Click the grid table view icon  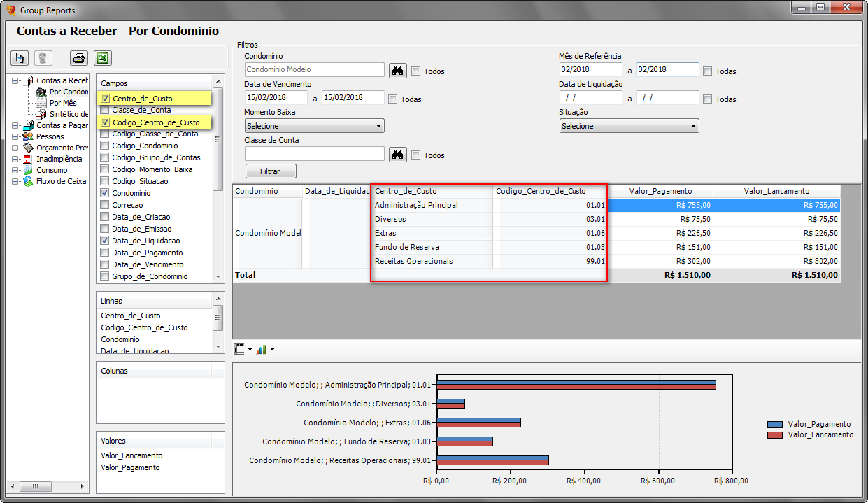(239, 349)
